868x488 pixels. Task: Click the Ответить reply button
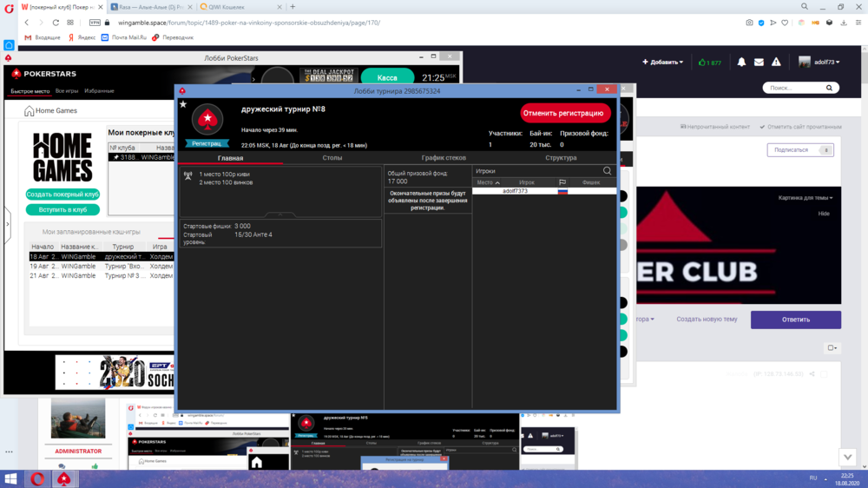coord(795,319)
